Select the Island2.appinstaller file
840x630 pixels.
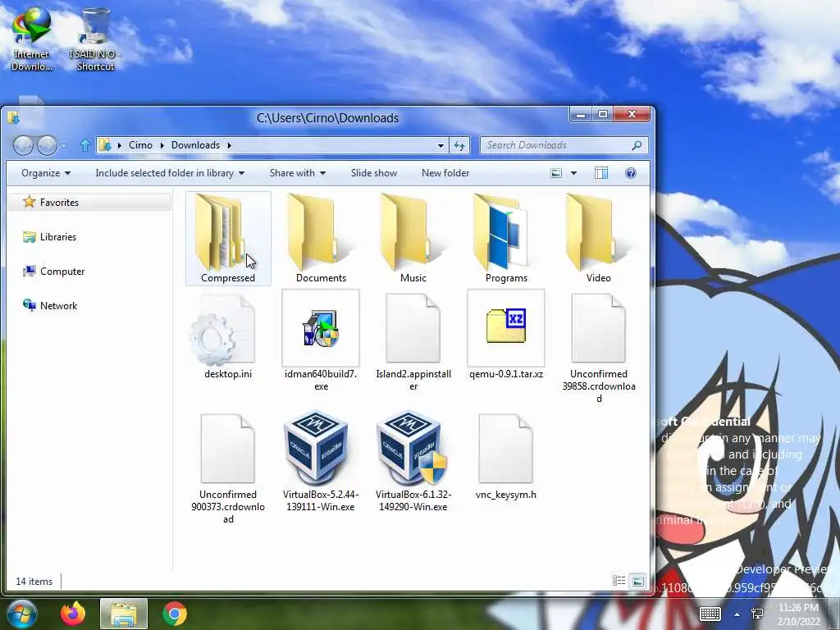[413, 342]
